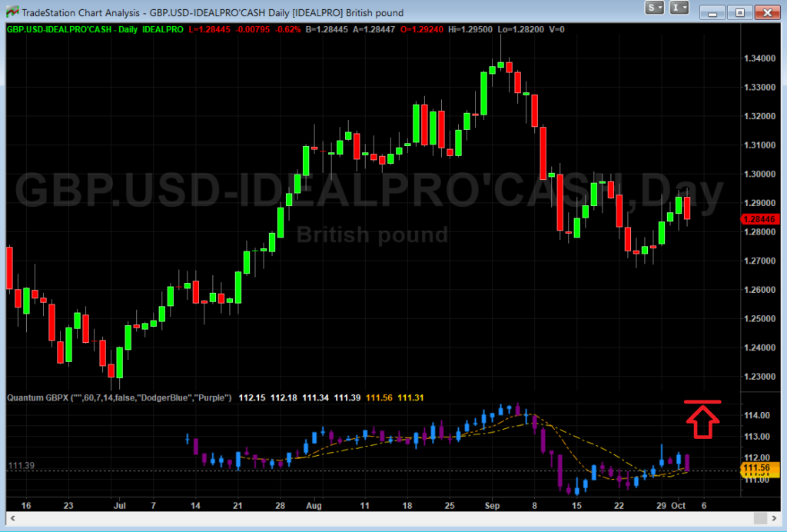Image resolution: width=787 pixels, height=532 pixels.
Task: Click the Oct label on the date axis
Action: click(x=679, y=505)
